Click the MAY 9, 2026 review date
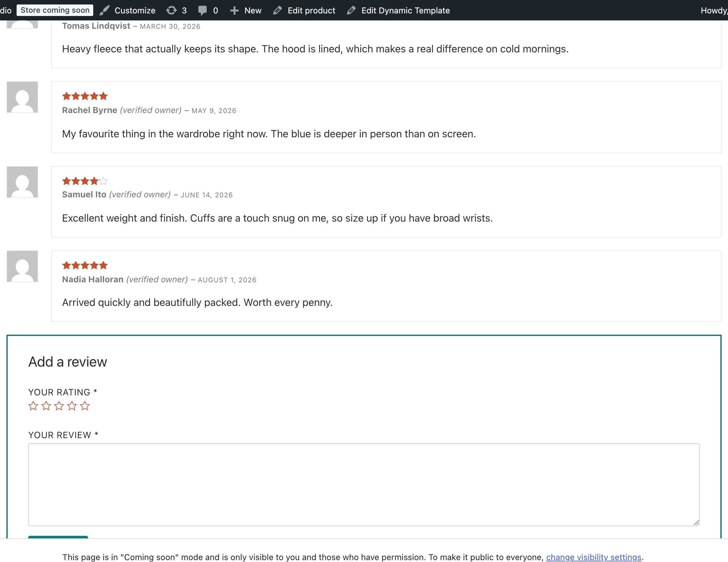 pyautogui.click(x=214, y=111)
